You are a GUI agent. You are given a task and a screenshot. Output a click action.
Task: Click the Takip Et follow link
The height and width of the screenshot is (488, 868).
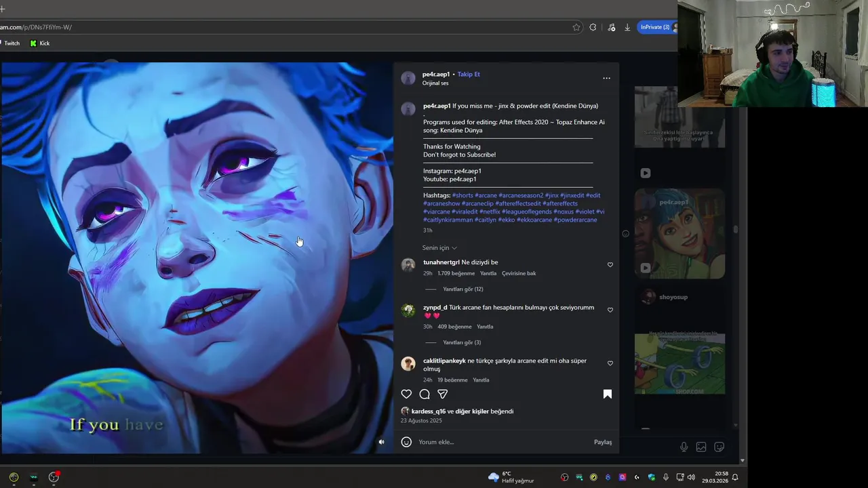tap(469, 74)
